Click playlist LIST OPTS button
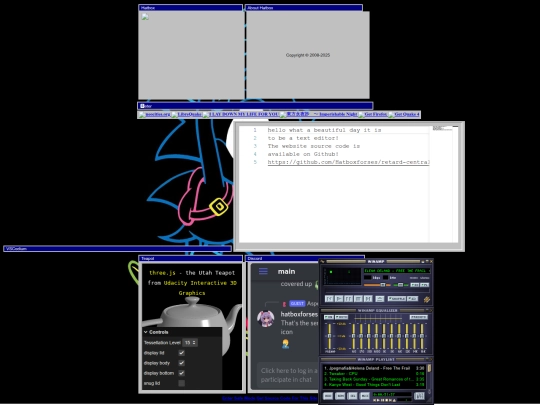540x405 pixels. point(419,396)
